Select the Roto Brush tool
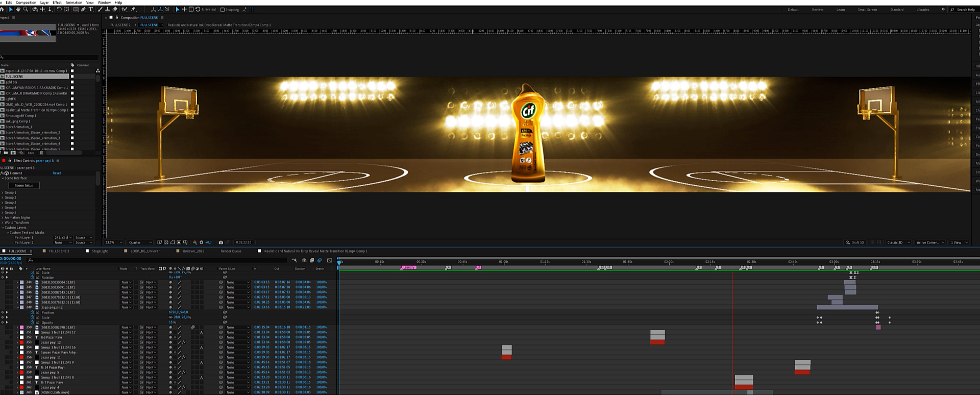This screenshot has width=980, height=395. (x=125, y=9)
